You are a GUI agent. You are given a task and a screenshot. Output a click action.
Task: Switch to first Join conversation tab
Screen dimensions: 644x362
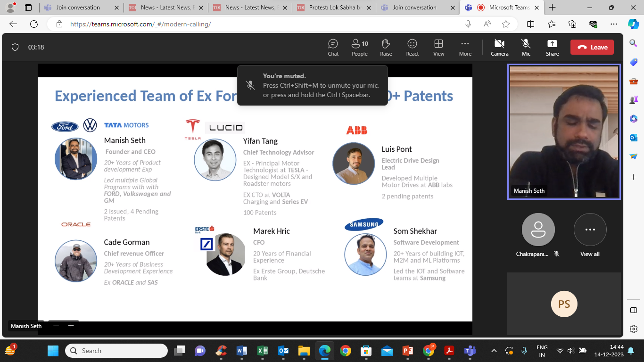pyautogui.click(x=78, y=8)
